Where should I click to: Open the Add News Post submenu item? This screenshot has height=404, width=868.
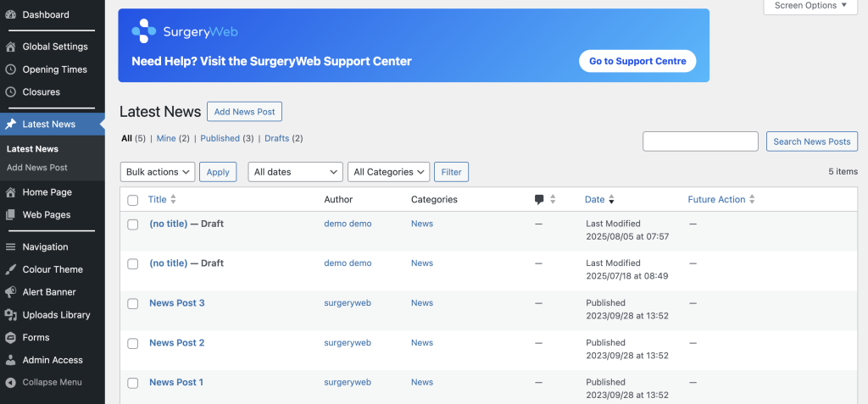pos(37,168)
